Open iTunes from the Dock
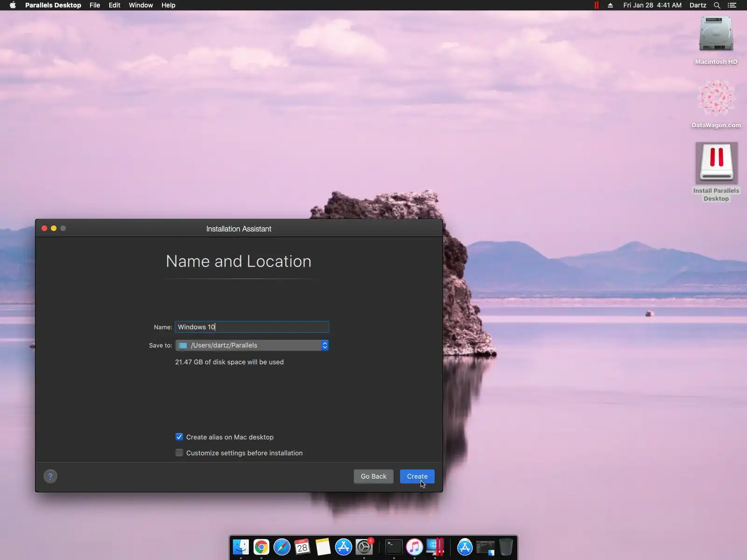The height and width of the screenshot is (560, 747). [415, 547]
